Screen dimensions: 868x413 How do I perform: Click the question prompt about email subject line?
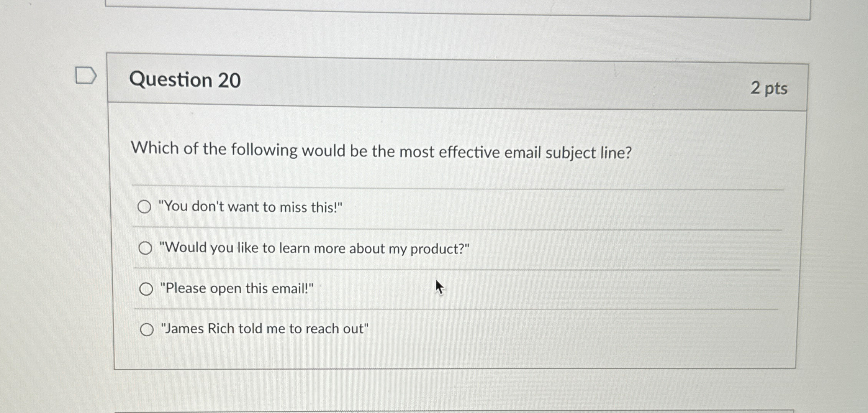(x=381, y=151)
